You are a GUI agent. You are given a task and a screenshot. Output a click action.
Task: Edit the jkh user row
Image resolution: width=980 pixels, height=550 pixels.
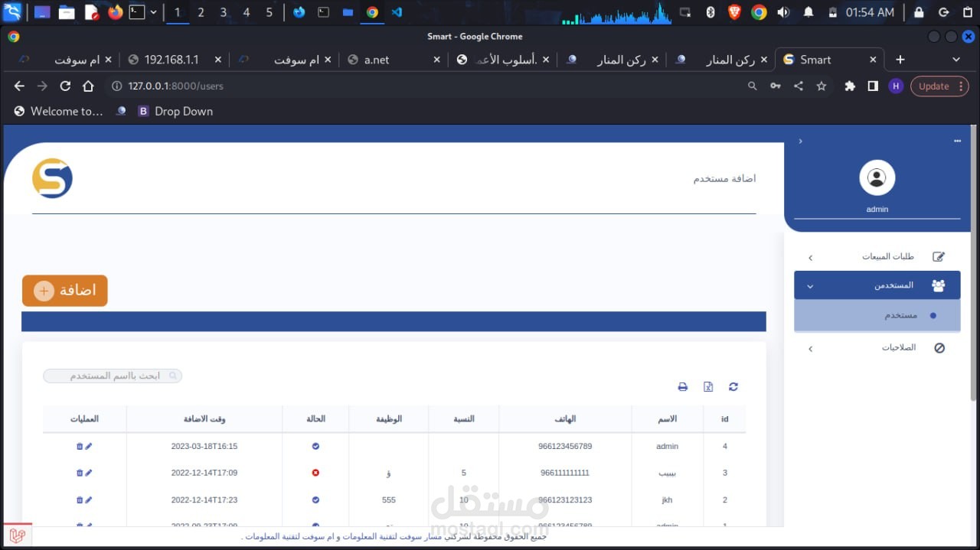pos(88,500)
